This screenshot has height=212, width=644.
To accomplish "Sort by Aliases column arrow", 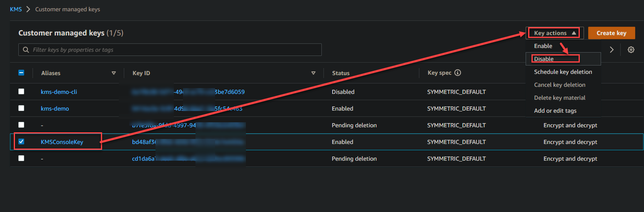I will click(114, 73).
